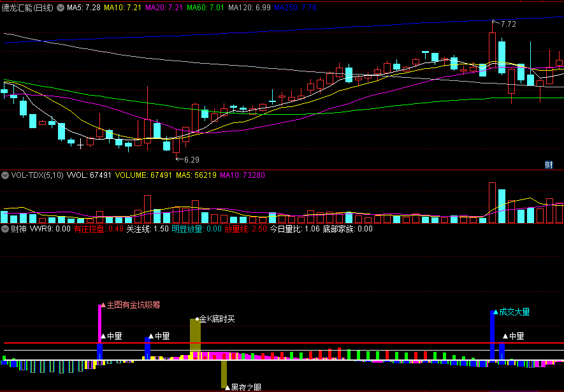Click the 主图有金坑吸筹 signal label
Viewport: 564px width, 392px height.
(x=133, y=305)
